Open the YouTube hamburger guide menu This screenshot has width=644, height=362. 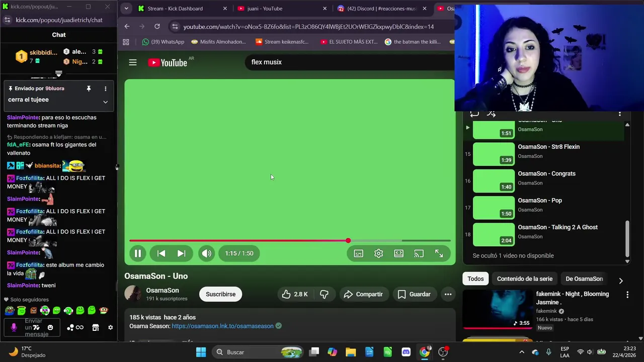tap(133, 62)
